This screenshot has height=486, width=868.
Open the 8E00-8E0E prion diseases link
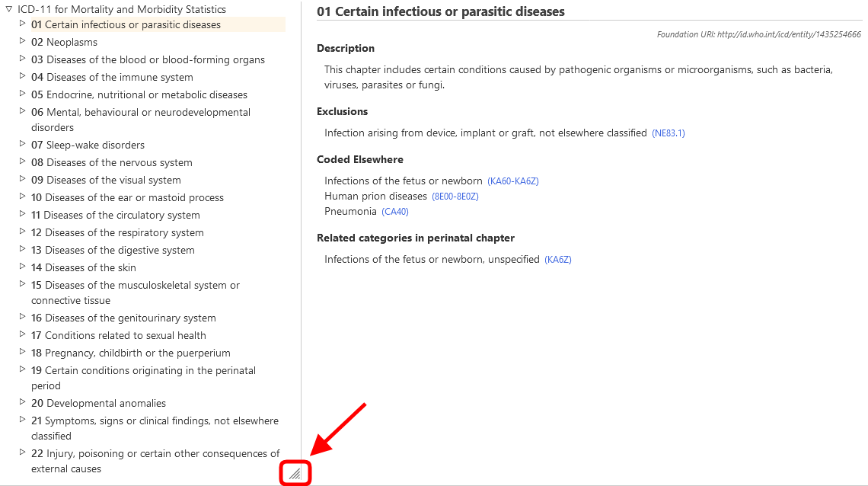(455, 196)
